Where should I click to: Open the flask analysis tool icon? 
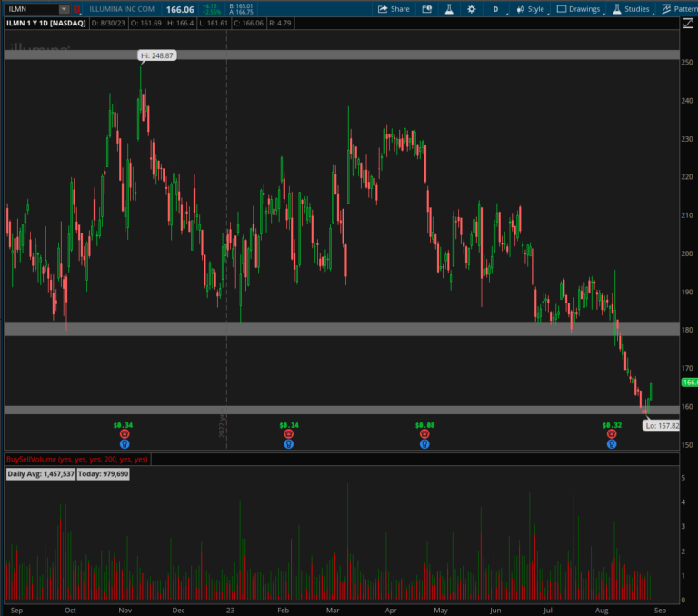click(449, 9)
